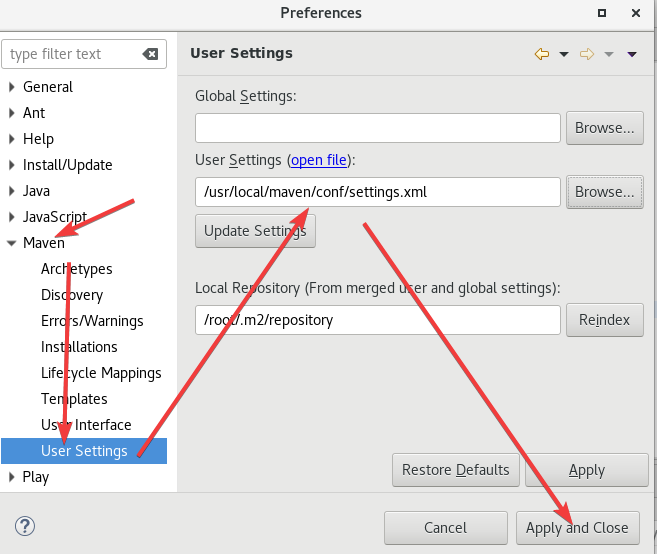
Task: Open the preferences view menu arrow
Action: tap(632, 54)
